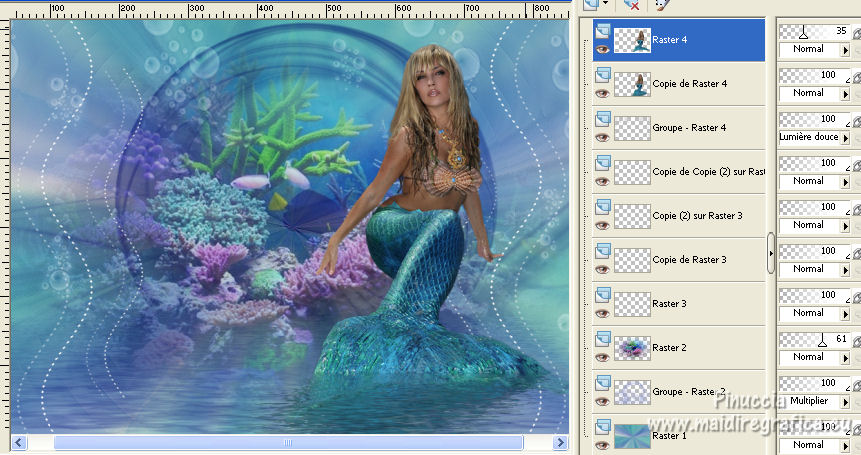Screen dimensions: 861x455
Task: Click the layer type icon of Copie de Raster 4
Action: tap(602, 75)
